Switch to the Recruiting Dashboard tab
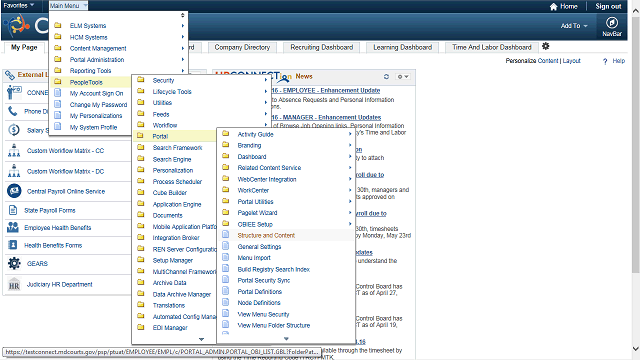Image resolution: width=640 pixels, height=360 pixels. pos(322,47)
